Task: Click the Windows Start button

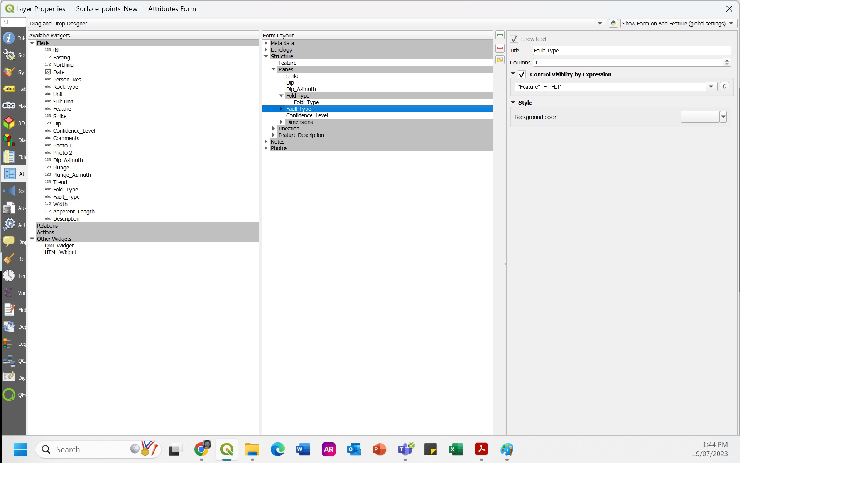Action: pyautogui.click(x=20, y=449)
